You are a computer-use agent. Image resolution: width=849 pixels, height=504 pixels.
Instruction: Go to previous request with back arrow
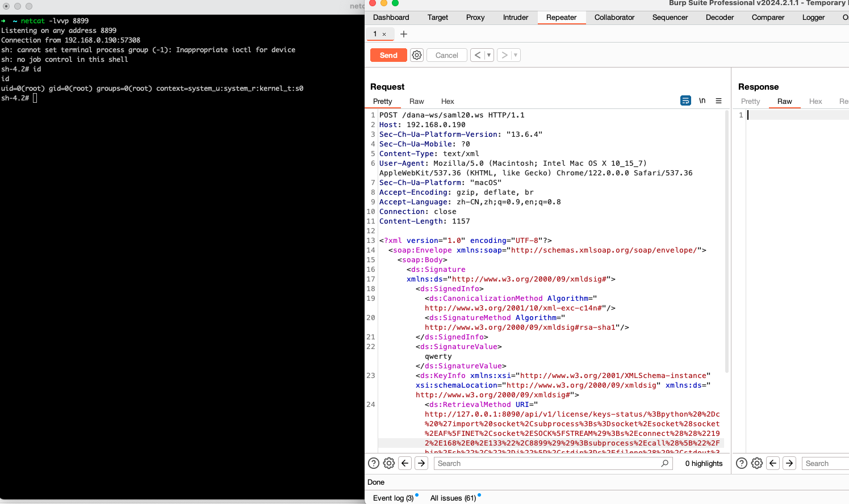coord(478,55)
